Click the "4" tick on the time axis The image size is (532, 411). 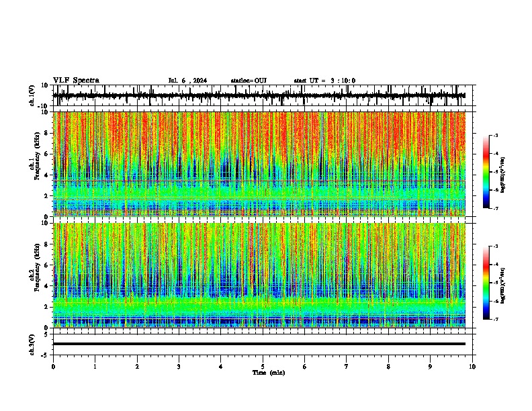click(221, 367)
